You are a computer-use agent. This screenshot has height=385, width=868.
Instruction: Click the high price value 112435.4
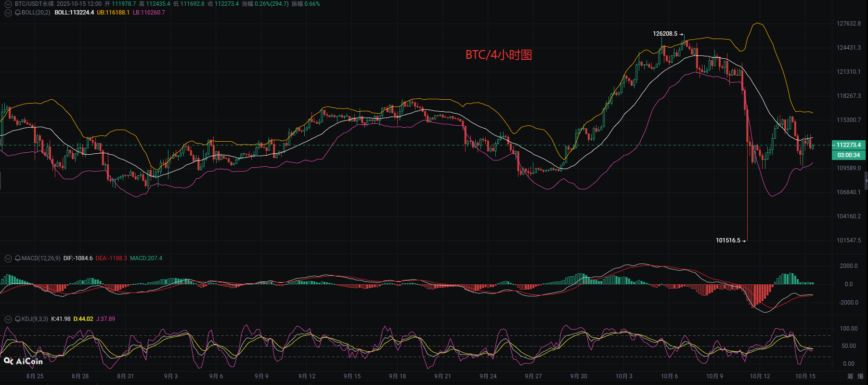158,4
